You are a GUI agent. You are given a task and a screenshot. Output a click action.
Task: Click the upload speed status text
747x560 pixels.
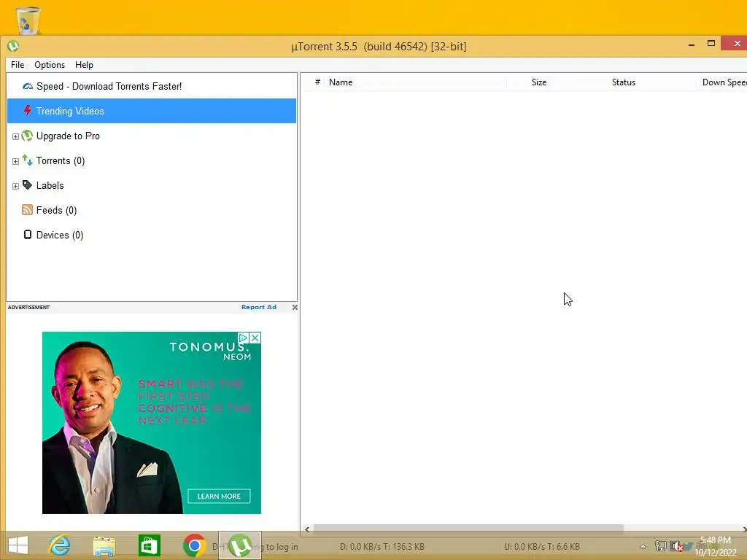coord(542,547)
